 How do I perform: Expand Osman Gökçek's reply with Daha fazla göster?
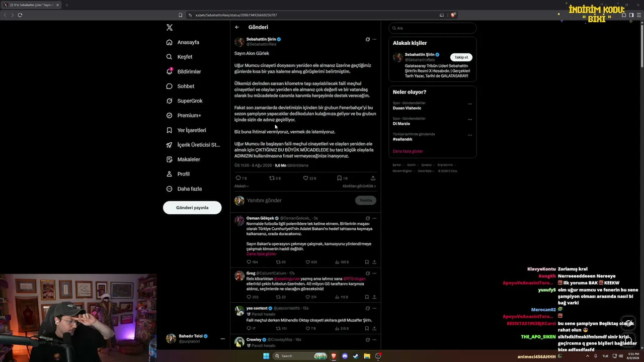262,254
